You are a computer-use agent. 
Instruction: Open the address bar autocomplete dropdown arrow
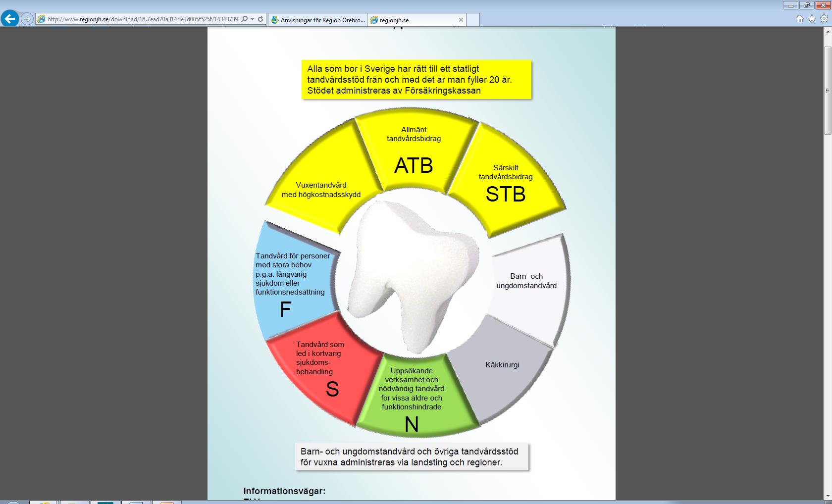click(x=253, y=19)
